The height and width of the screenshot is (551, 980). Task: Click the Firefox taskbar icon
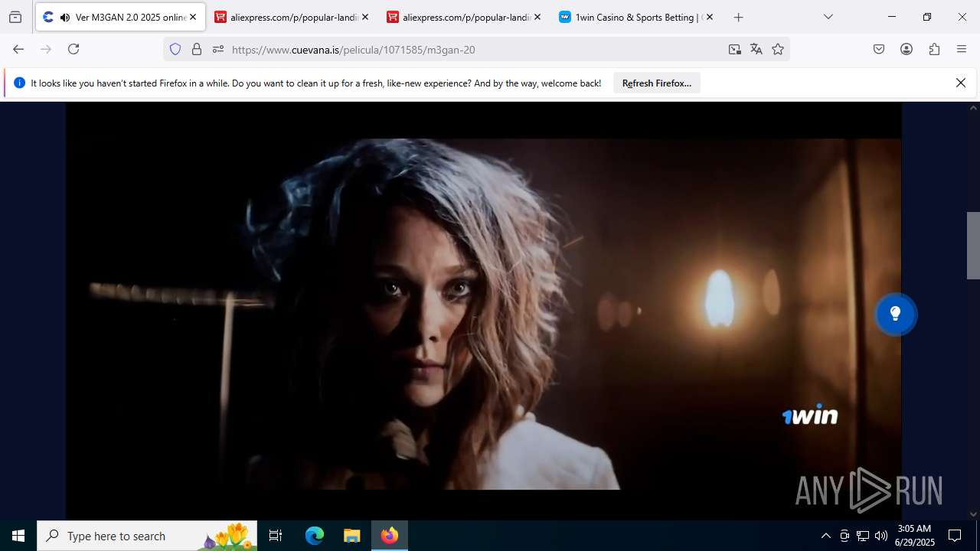(x=390, y=536)
